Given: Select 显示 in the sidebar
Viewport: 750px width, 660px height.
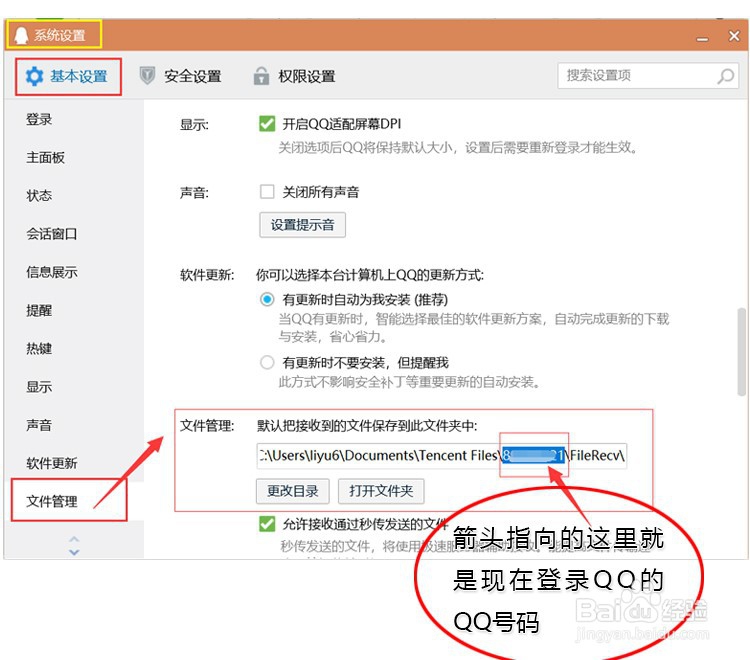Looking at the screenshot, I should [39, 387].
